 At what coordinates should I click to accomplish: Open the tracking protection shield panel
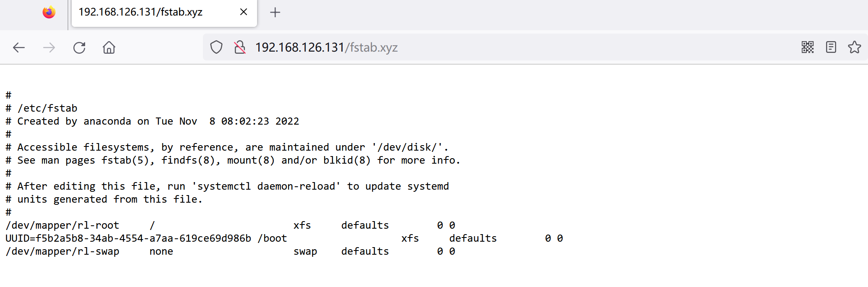click(216, 47)
